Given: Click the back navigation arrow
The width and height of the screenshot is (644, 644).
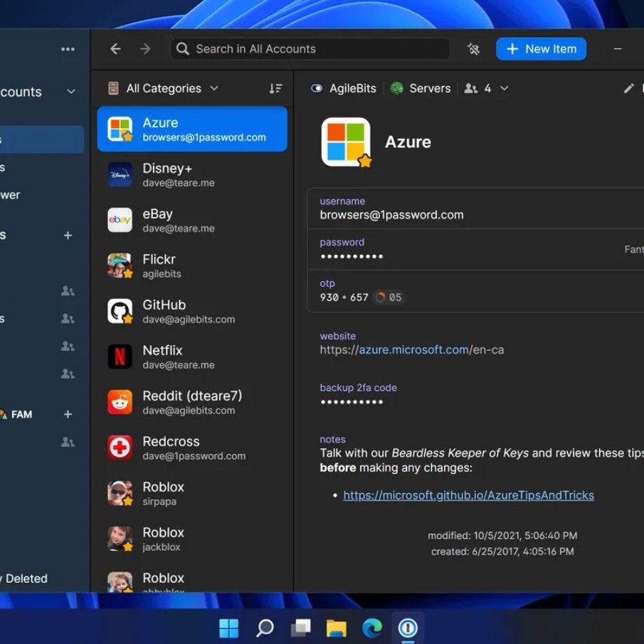Looking at the screenshot, I should pyautogui.click(x=115, y=49).
